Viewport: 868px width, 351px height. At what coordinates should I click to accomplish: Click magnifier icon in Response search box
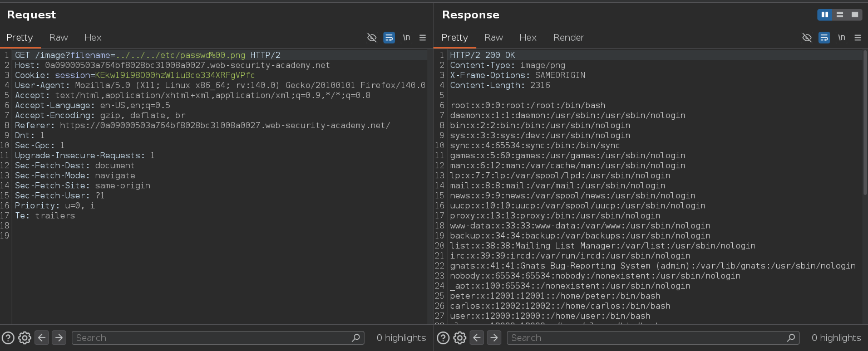pos(791,338)
